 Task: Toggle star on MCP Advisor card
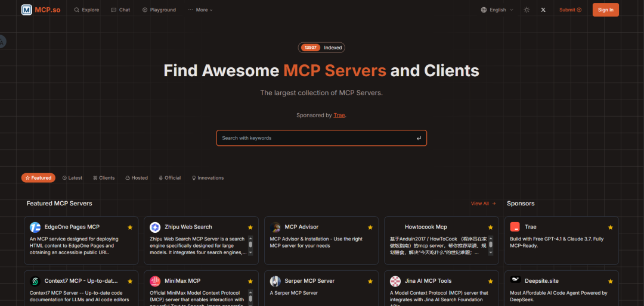click(x=370, y=227)
